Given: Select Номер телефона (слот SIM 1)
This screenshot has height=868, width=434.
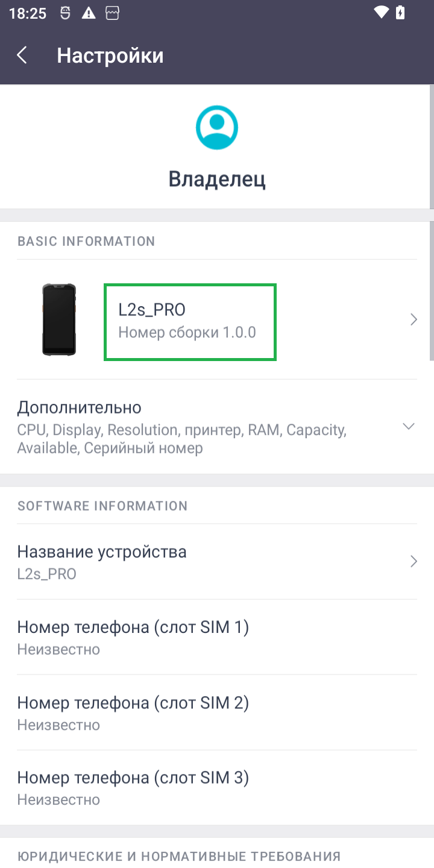Looking at the screenshot, I should coord(133,637).
